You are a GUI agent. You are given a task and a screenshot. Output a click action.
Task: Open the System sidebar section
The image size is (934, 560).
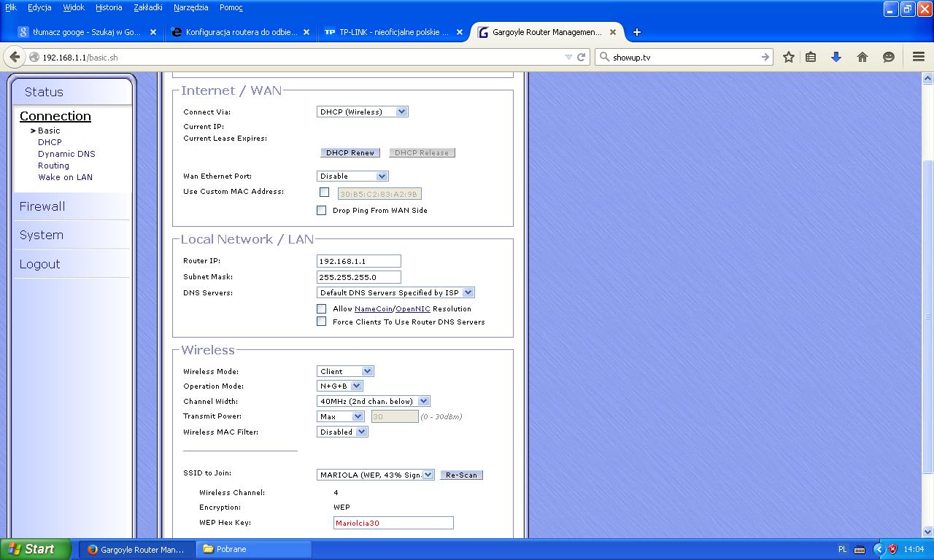42,235
